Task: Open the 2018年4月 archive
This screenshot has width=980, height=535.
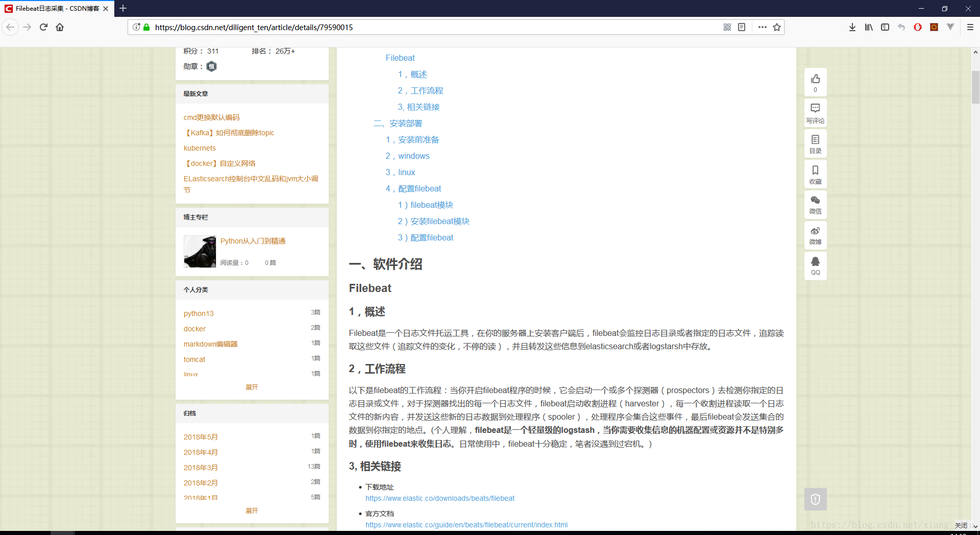Action: tap(201, 452)
